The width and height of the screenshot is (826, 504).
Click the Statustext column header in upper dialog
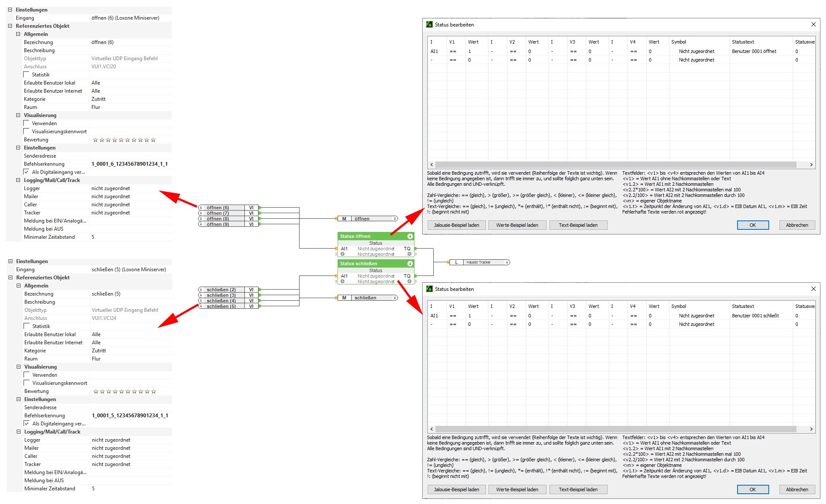pyautogui.click(x=743, y=42)
